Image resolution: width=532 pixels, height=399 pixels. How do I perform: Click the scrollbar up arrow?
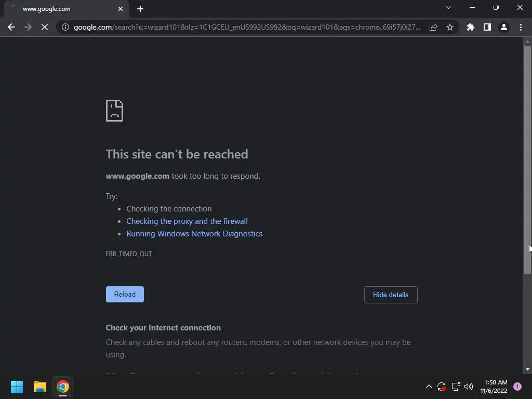[x=527, y=42]
